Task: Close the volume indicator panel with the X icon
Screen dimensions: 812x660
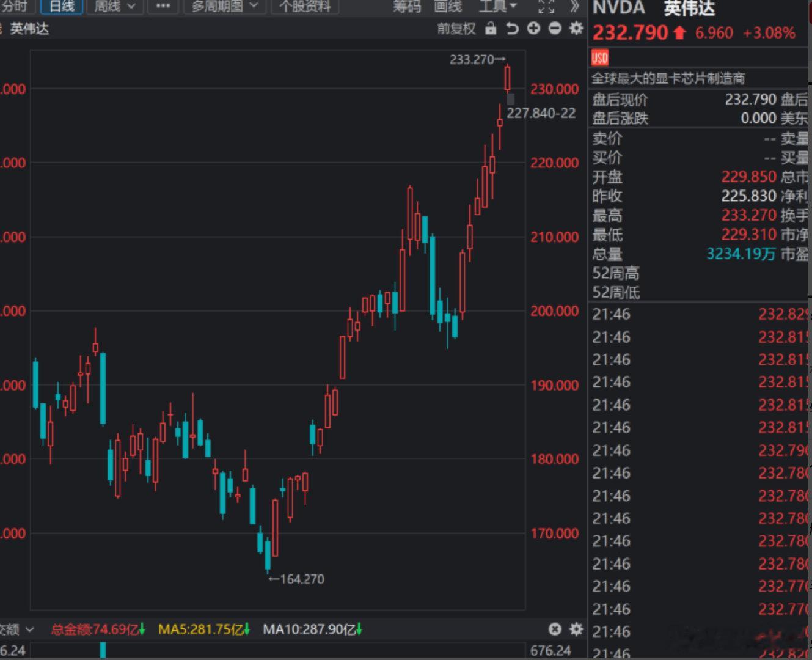Action: (555, 629)
